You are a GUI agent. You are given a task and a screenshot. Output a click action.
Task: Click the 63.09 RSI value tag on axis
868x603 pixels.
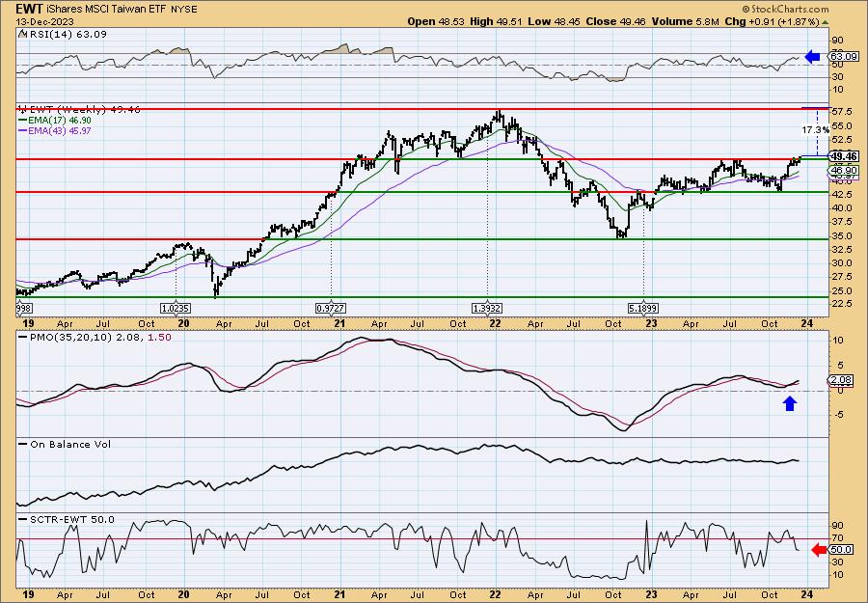[x=844, y=57]
